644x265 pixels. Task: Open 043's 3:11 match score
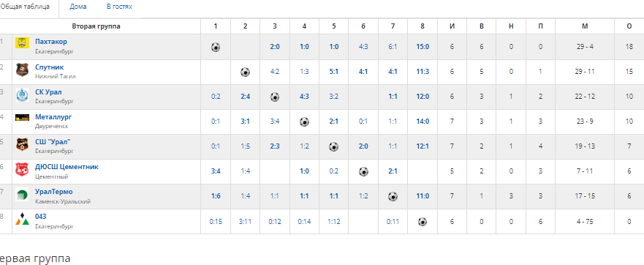click(x=245, y=222)
